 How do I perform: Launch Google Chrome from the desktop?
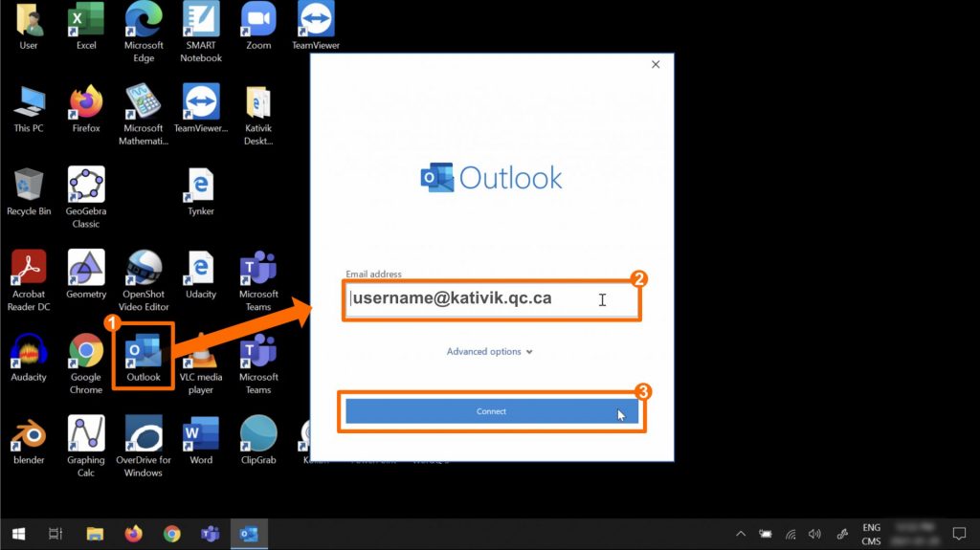pyautogui.click(x=86, y=352)
